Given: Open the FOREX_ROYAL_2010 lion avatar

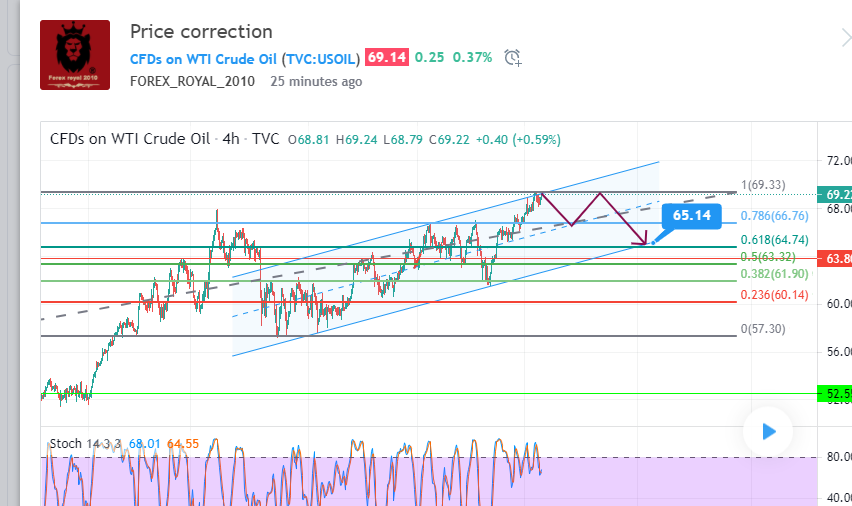Looking at the screenshot, I should 75,56.
